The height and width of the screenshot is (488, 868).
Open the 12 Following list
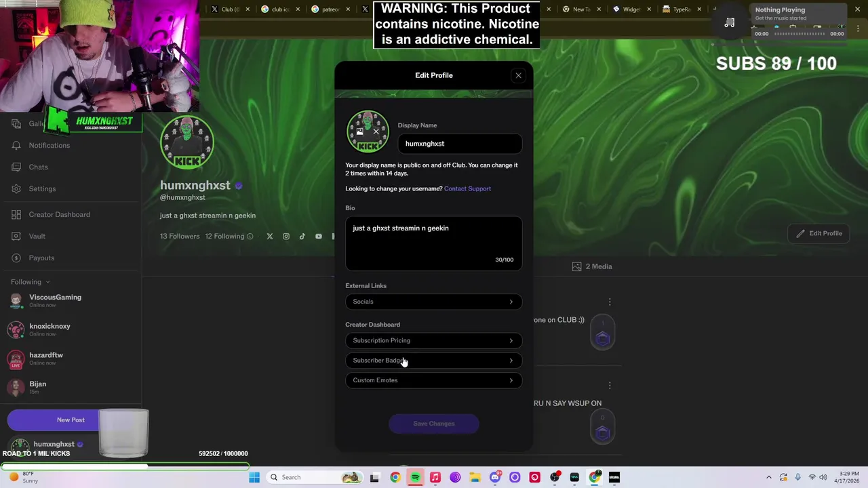pos(224,237)
